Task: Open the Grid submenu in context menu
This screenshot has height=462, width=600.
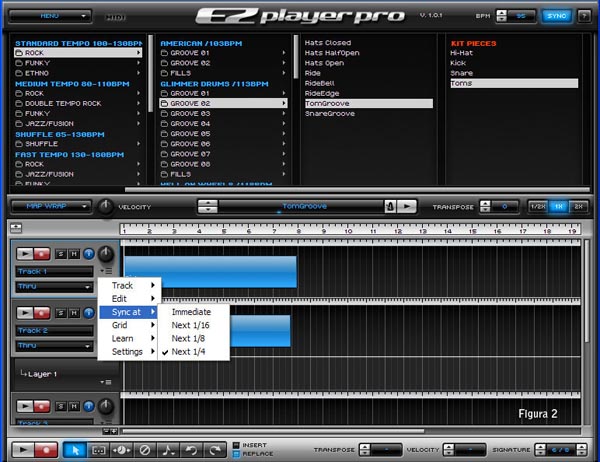Action: click(130, 325)
